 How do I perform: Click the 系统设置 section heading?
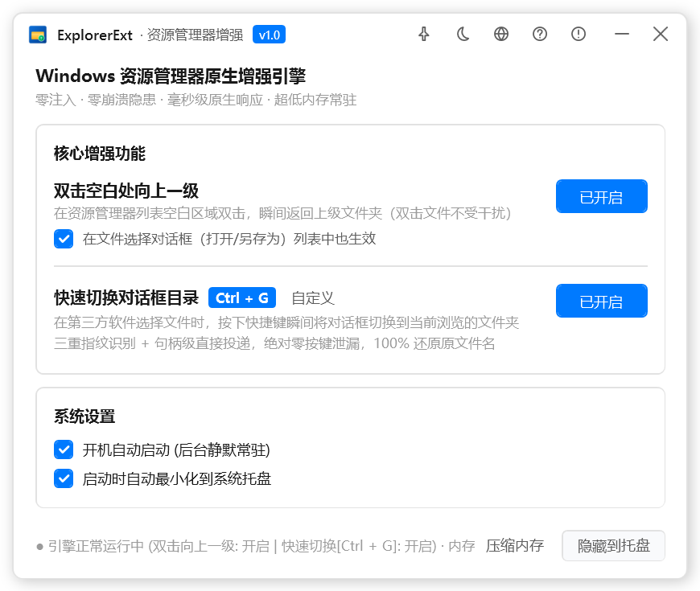(84, 417)
